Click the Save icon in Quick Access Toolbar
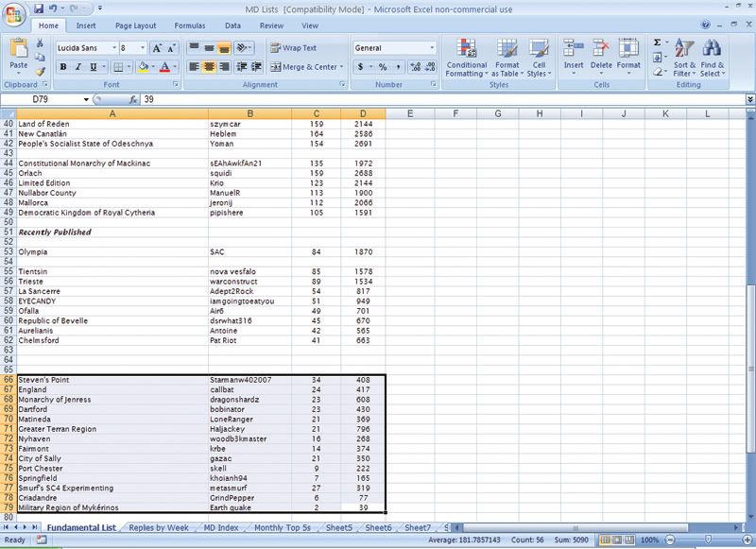This screenshot has width=756, height=549. [x=40, y=8]
